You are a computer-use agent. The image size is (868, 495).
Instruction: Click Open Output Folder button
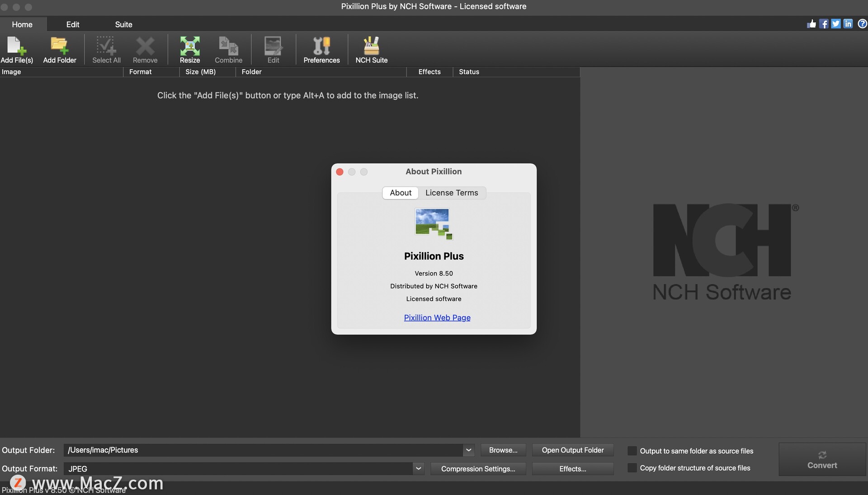tap(573, 450)
